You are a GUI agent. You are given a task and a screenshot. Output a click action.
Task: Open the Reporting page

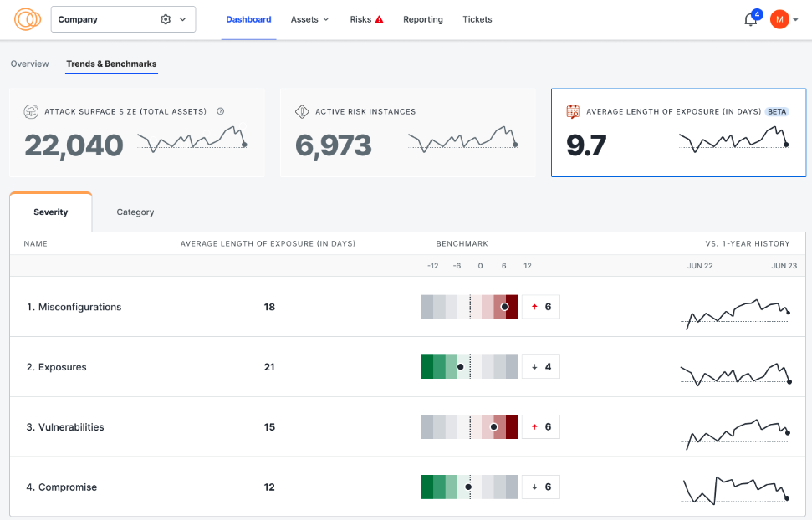pos(422,19)
